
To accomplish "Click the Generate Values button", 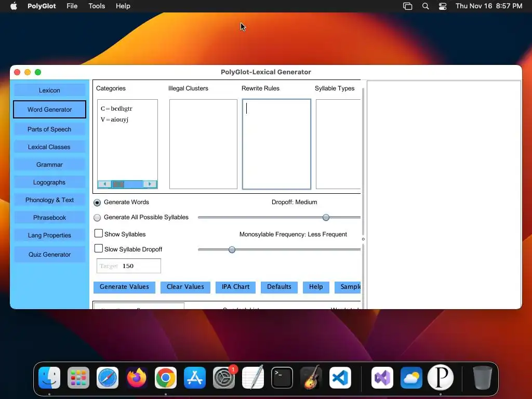I will coord(124,287).
